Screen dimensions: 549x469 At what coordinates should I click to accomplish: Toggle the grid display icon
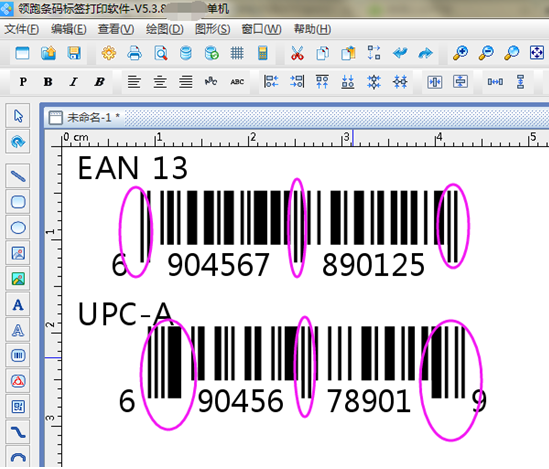[237, 53]
